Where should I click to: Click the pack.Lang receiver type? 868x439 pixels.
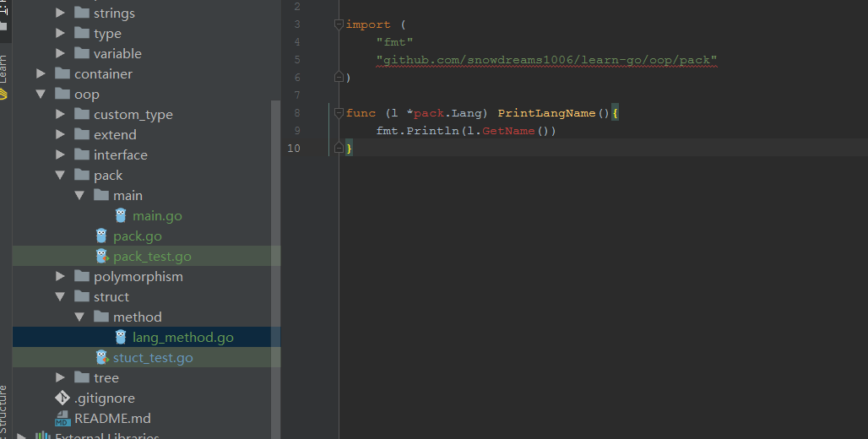tap(448, 113)
